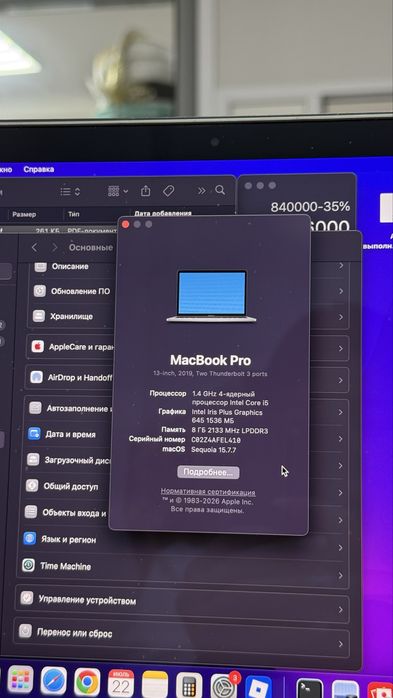
Task: Click chevron on the Хранилище row
Action: [x=341, y=317]
